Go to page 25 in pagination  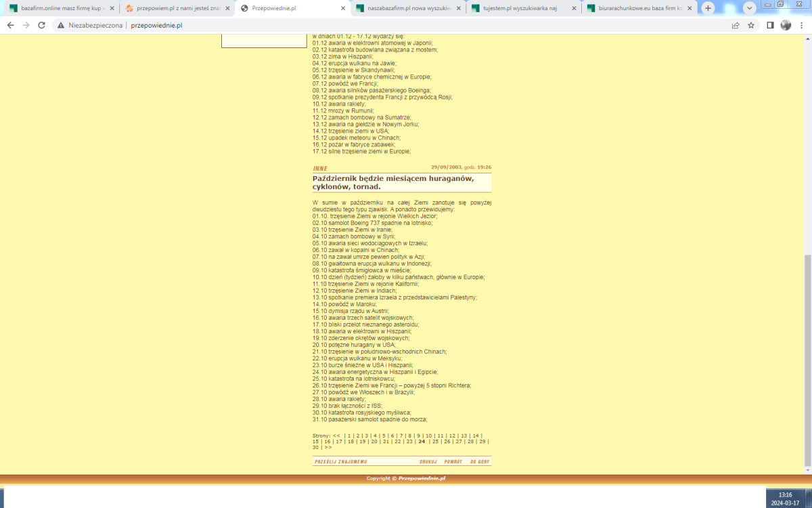pos(435,441)
